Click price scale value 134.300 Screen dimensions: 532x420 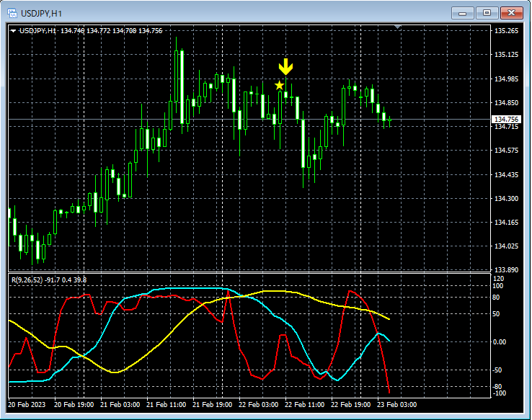506,198
